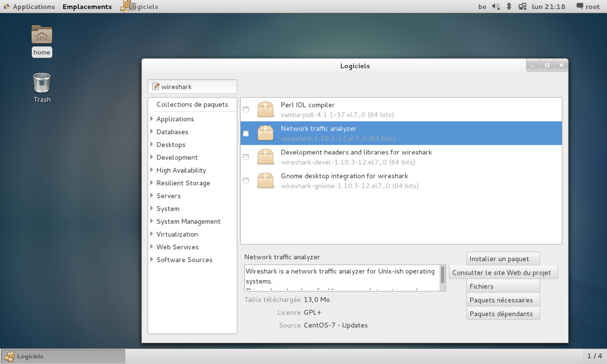Click the Perl IDL compiler package icon
Image resolution: width=607 pixels, height=364 pixels.
coord(265,109)
